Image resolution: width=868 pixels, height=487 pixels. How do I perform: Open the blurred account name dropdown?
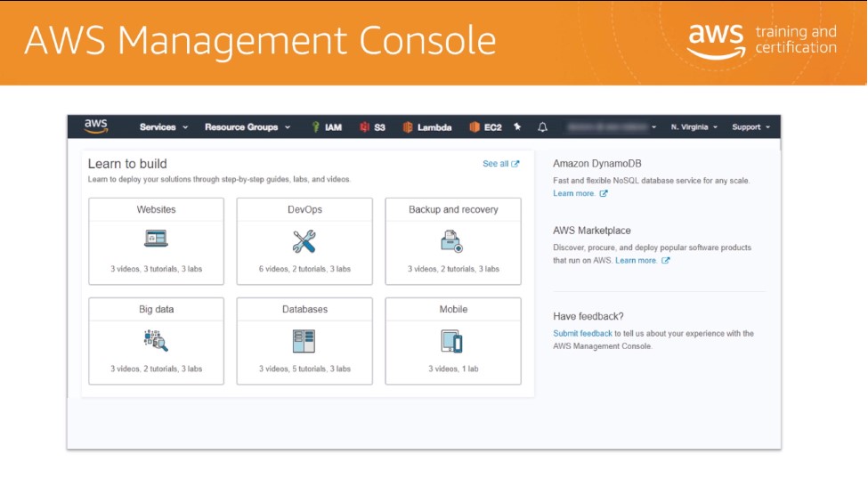[x=612, y=127]
